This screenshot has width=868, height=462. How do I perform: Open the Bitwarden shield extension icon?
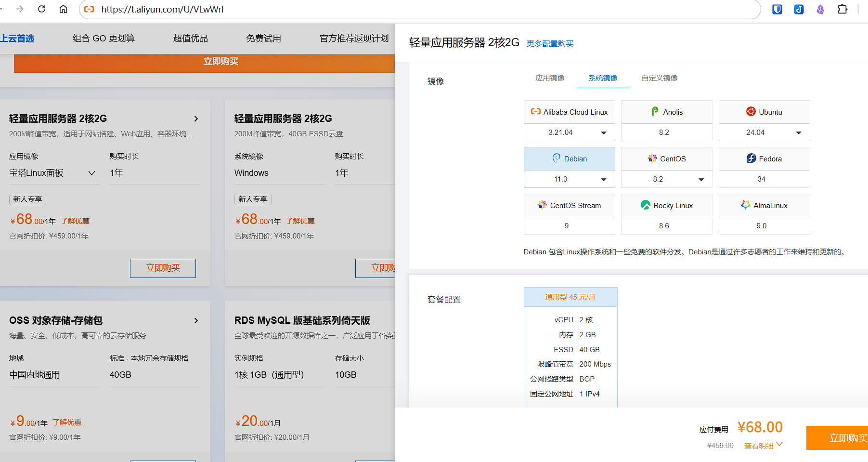point(777,9)
